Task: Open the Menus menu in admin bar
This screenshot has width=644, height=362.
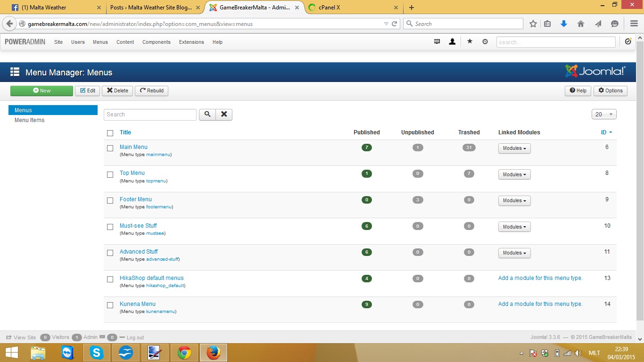Action: pyautogui.click(x=100, y=42)
